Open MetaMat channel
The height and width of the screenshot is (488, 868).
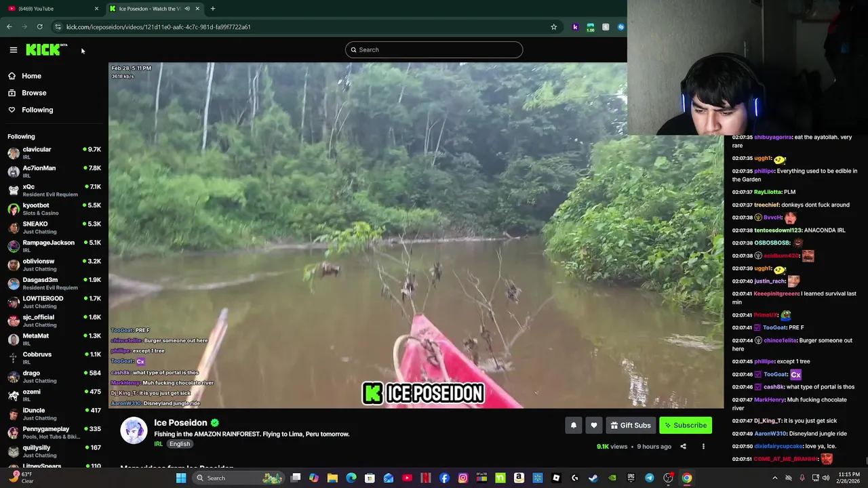(54, 339)
